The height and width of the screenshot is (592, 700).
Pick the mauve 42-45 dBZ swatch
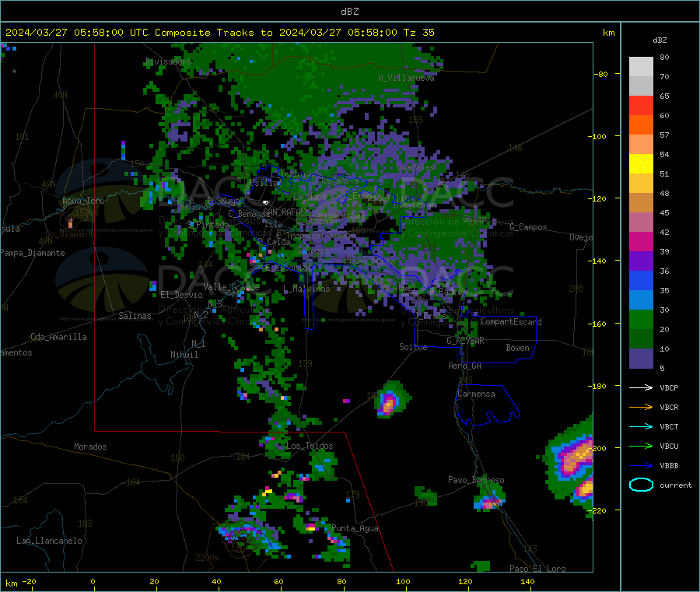pyautogui.click(x=641, y=222)
